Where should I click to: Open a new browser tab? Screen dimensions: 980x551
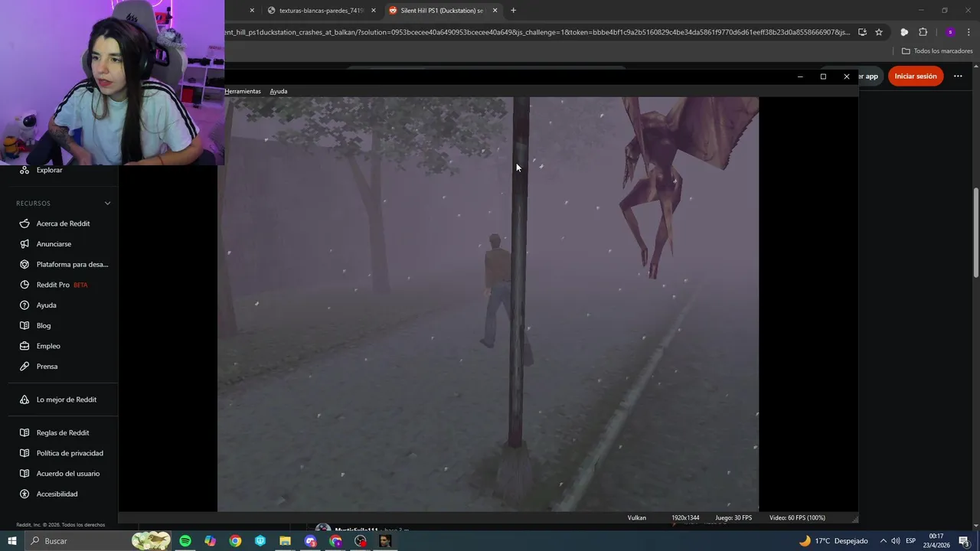tap(513, 11)
